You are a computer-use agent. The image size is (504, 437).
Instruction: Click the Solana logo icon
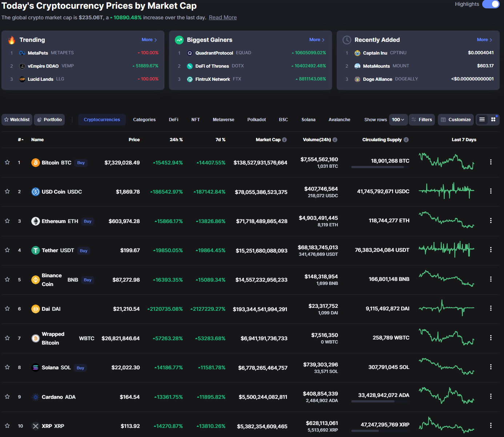point(36,368)
